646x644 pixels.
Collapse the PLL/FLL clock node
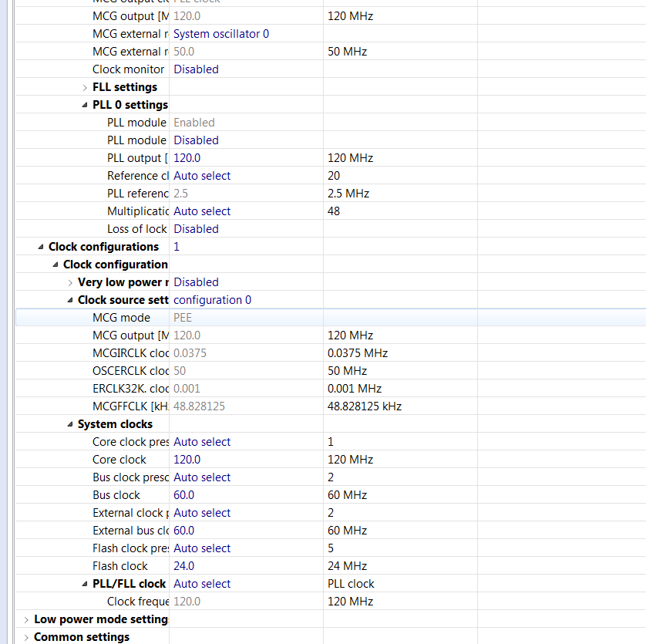85,584
